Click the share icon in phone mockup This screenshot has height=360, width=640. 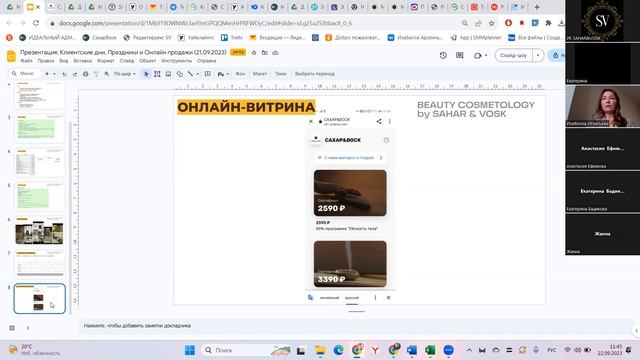[x=379, y=121]
